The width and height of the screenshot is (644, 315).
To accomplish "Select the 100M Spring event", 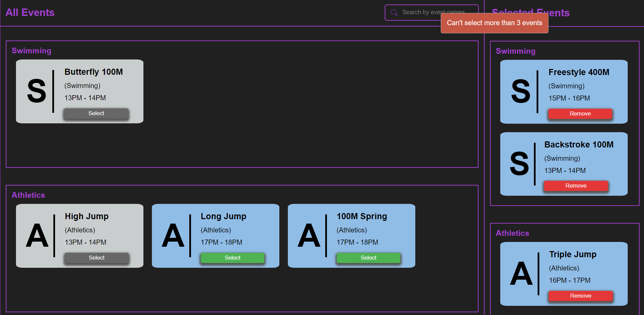I will (368, 258).
